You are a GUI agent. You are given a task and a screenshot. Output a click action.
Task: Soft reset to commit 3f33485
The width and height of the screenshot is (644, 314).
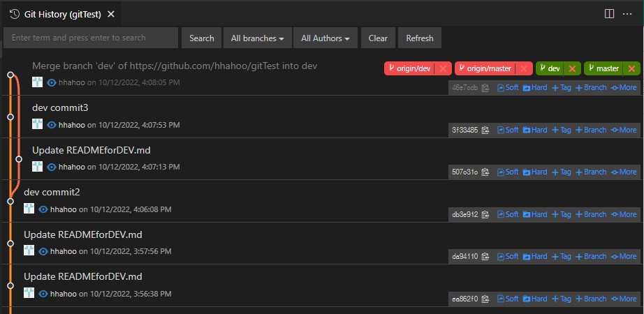coord(508,130)
